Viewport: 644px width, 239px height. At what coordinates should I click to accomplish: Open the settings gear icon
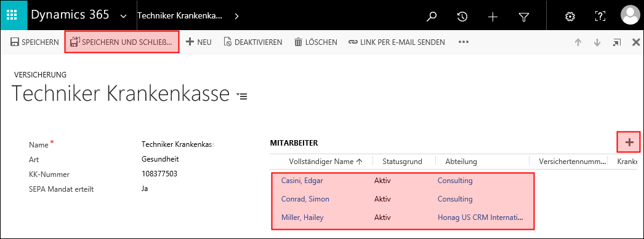pos(570,17)
